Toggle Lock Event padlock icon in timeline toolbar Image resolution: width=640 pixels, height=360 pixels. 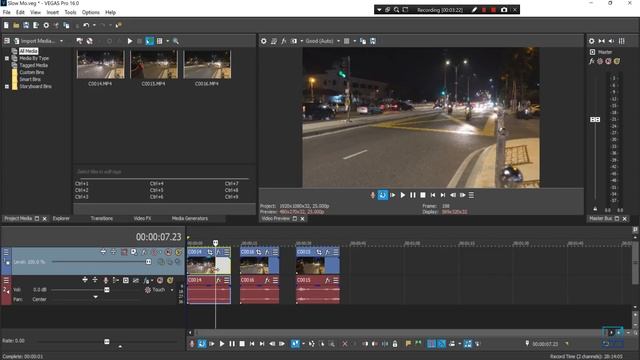pyautogui.click(x=395, y=344)
